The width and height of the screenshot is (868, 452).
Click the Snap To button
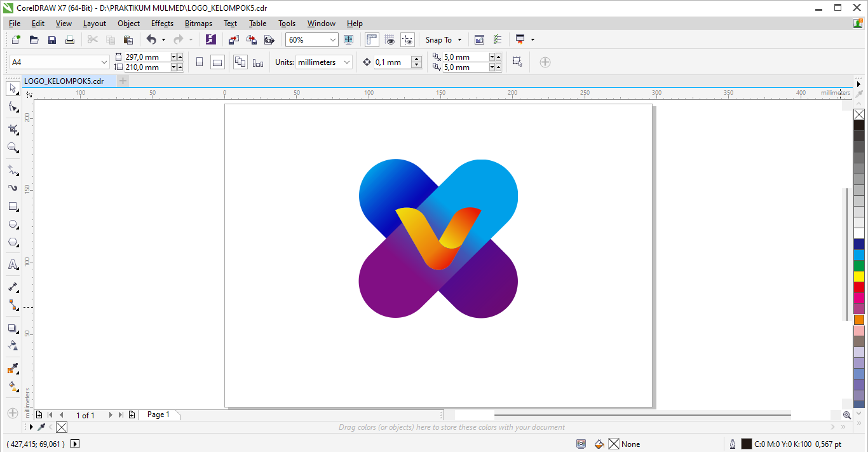(444, 40)
